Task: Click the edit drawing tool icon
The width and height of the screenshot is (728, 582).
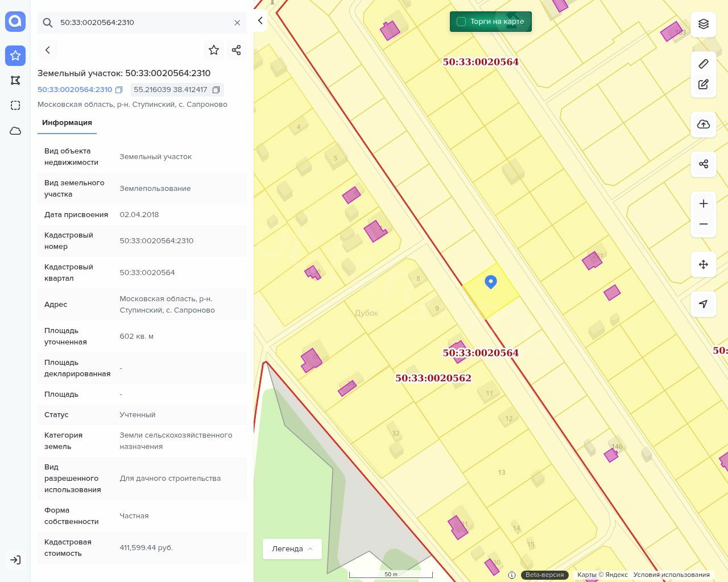Action: pyautogui.click(x=704, y=84)
